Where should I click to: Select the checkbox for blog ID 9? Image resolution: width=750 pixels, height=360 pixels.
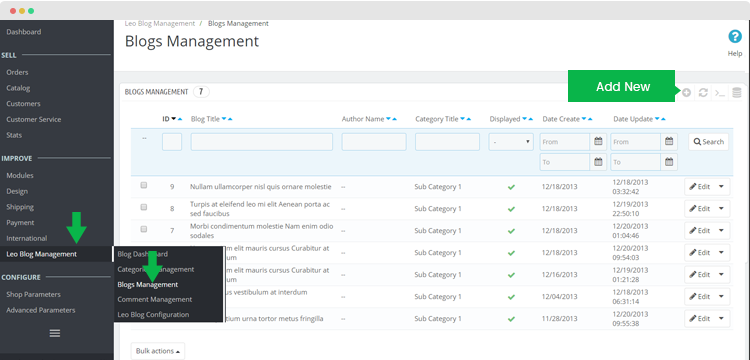(143, 185)
